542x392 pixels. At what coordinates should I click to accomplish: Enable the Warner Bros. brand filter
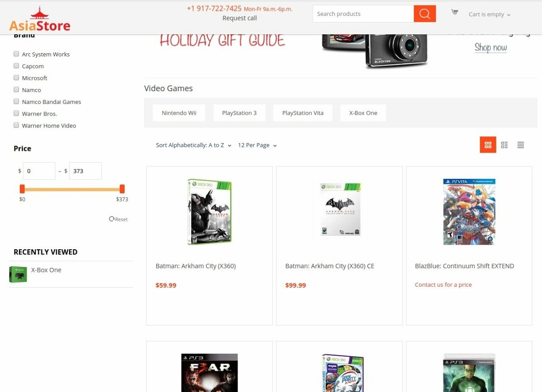pyautogui.click(x=16, y=113)
